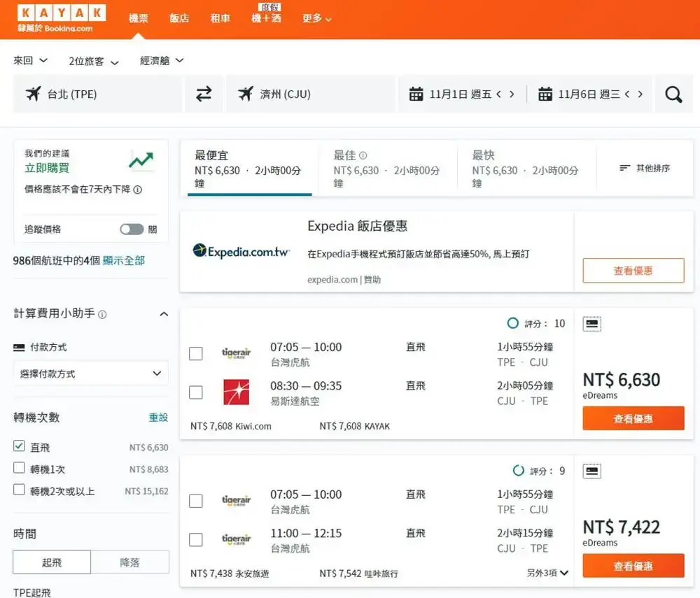Expand the 更多 menu
The width and height of the screenshot is (700, 598).
point(316,18)
